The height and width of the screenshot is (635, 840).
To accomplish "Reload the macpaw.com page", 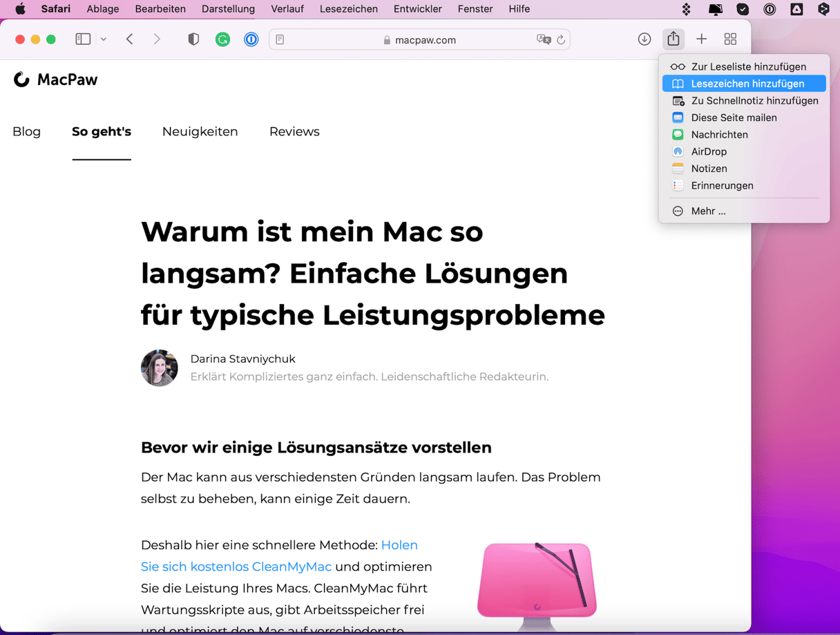I will 561,40.
